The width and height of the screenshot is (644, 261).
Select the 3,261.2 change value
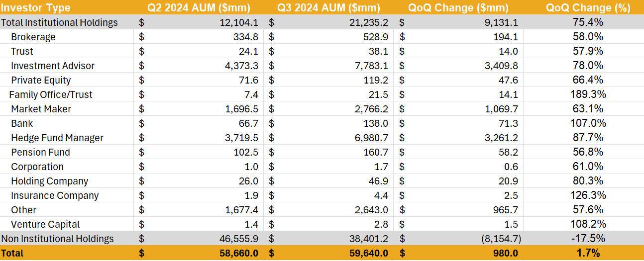501,138
